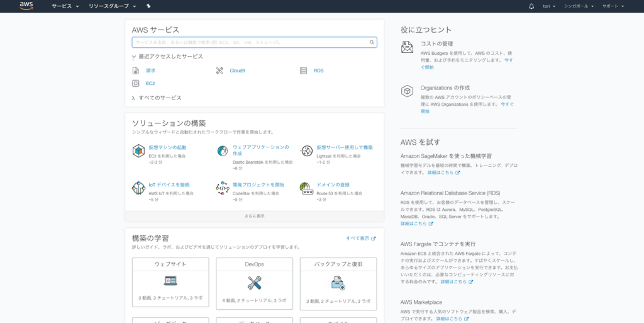Open the リソースグループ dropdown menu
This screenshot has height=323, width=644.
[112, 6]
